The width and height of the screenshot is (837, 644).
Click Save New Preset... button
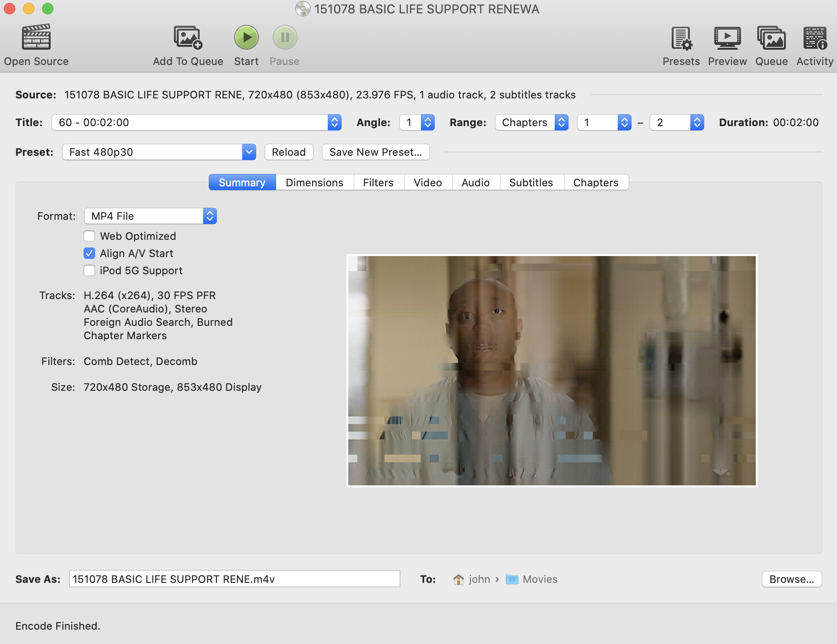(x=376, y=152)
